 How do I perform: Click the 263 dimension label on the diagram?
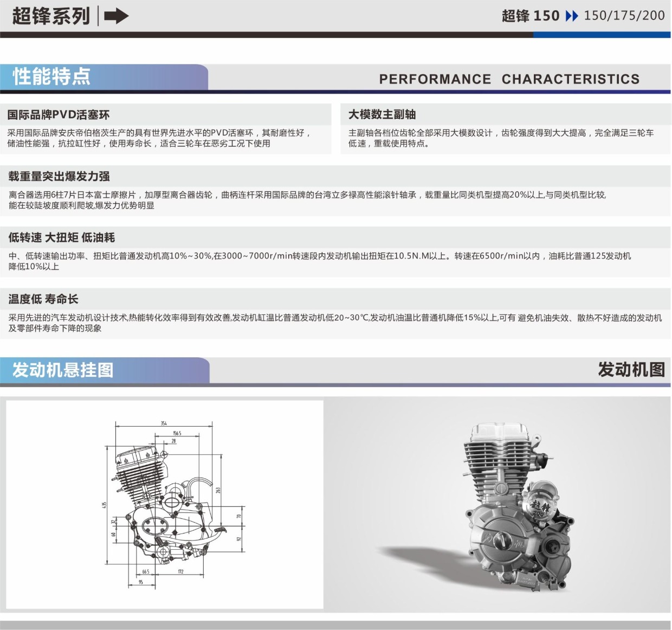(218, 490)
